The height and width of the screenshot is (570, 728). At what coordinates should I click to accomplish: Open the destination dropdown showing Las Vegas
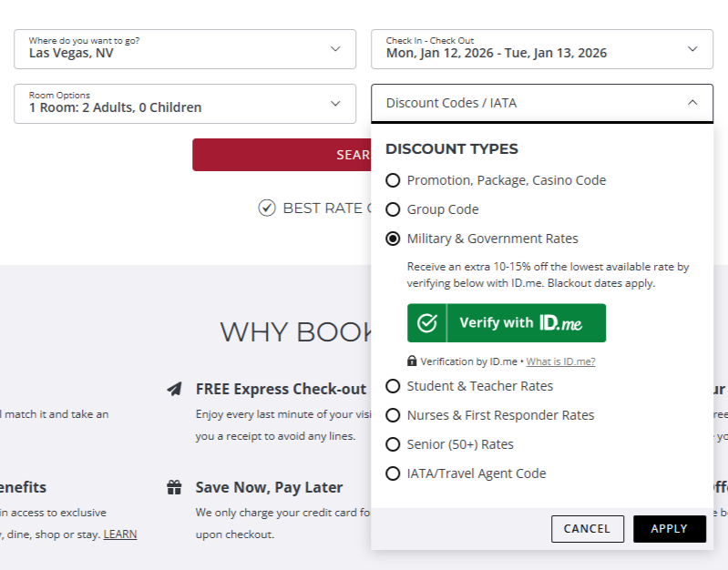click(x=185, y=49)
